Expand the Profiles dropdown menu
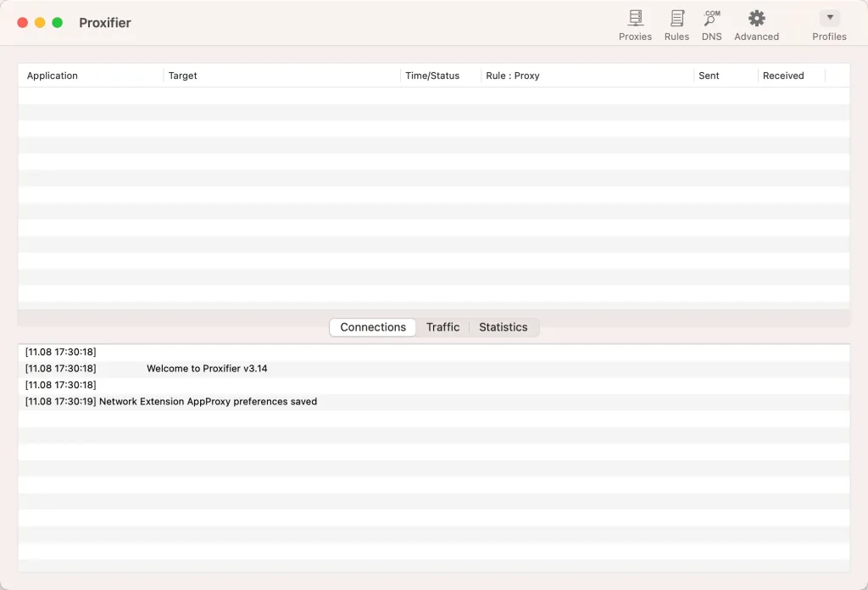This screenshot has height=590, width=868. tap(829, 19)
